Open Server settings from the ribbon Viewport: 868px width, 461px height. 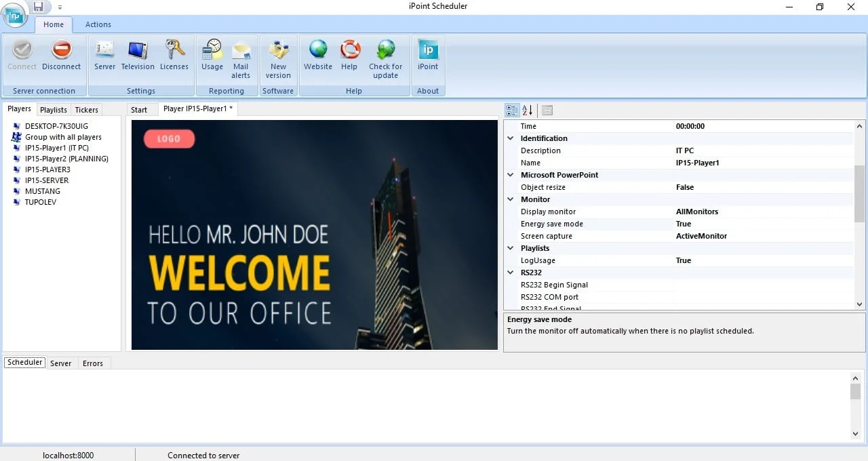click(104, 56)
